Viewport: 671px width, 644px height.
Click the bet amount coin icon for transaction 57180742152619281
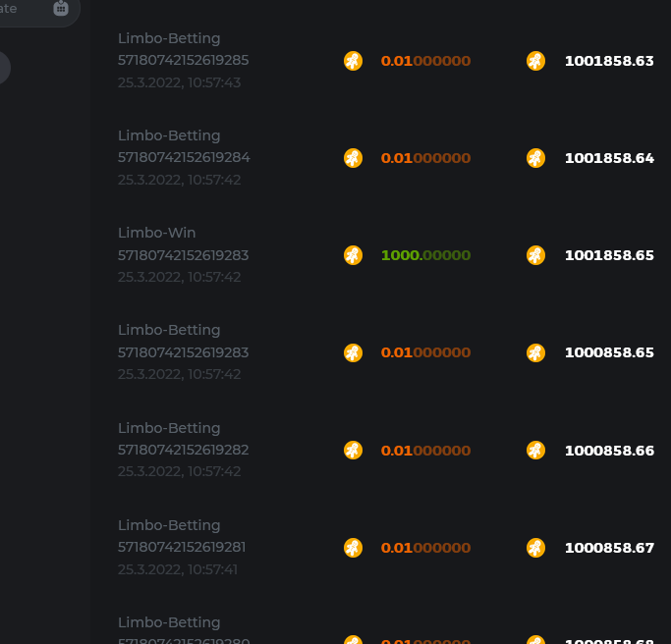click(x=353, y=547)
